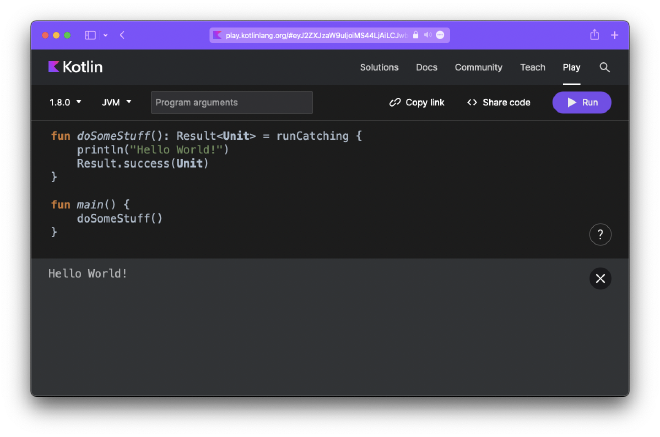Screen dimensions: 660x437
Task: Open the Solutions menu
Action: (379, 67)
